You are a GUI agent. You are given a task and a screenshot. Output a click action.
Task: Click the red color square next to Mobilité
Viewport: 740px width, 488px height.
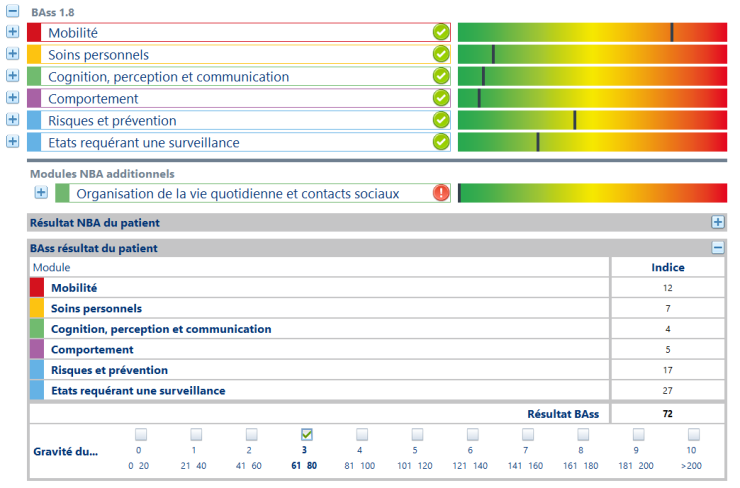(x=34, y=33)
